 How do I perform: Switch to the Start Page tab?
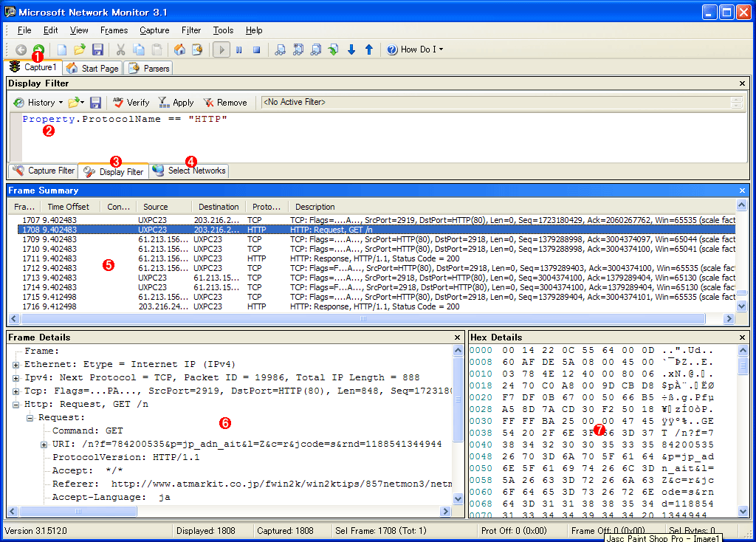pyautogui.click(x=92, y=69)
